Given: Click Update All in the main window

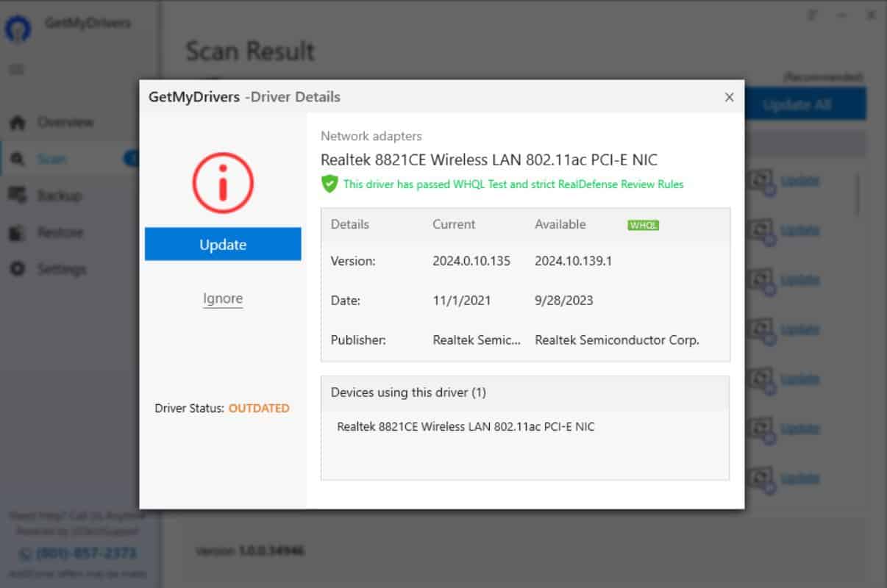Looking at the screenshot, I should 806,104.
